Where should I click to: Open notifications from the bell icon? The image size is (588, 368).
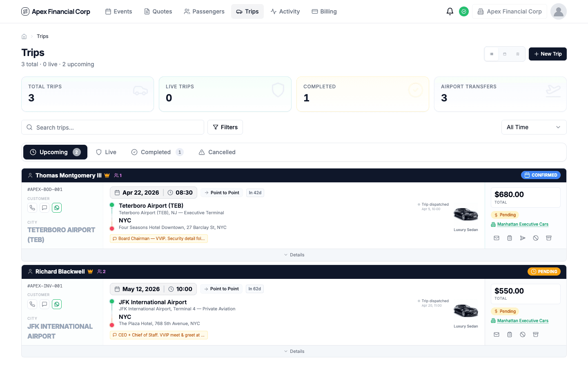tap(450, 11)
